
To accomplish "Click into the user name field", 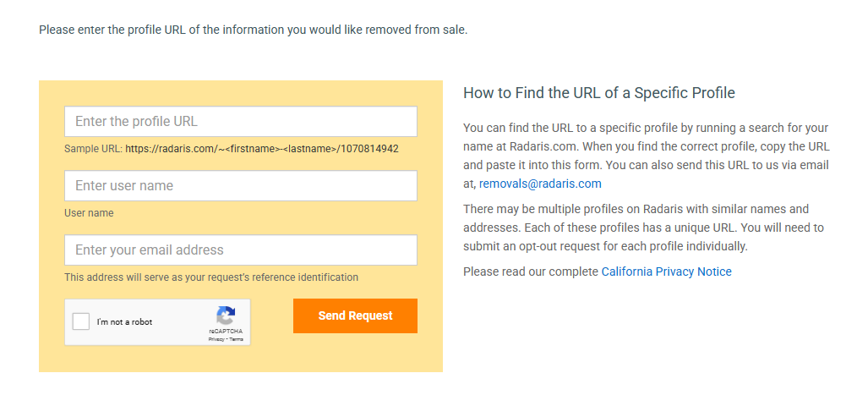I will point(241,186).
